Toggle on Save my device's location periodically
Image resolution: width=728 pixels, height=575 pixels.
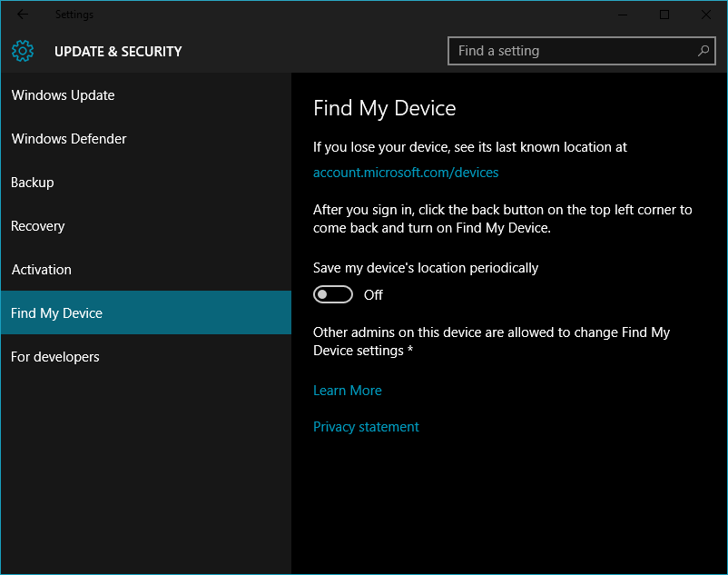click(x=332, y=294)
